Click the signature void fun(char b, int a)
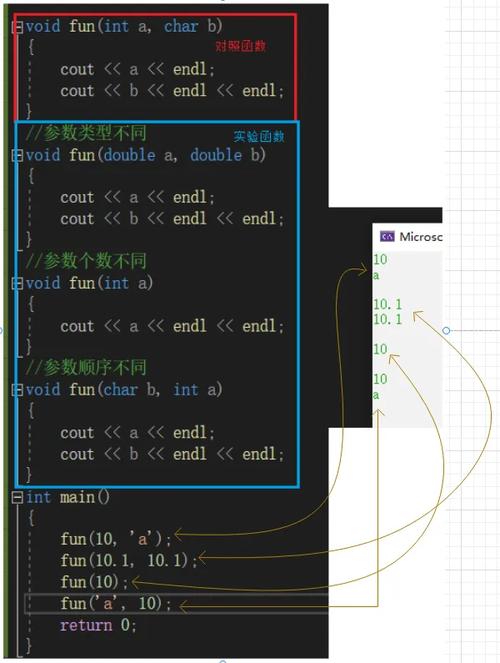The image size is (500, 663). 124,389
